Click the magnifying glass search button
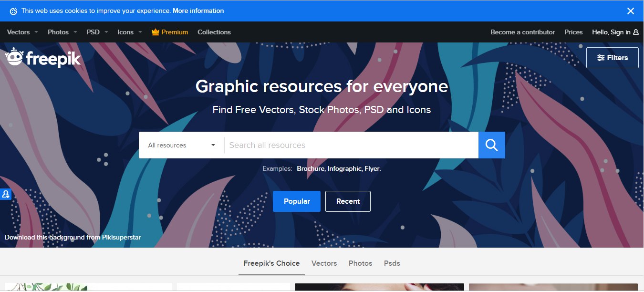The height and width of the screenshot is (292, 644). pyautogui.click(x=491, y=145)
